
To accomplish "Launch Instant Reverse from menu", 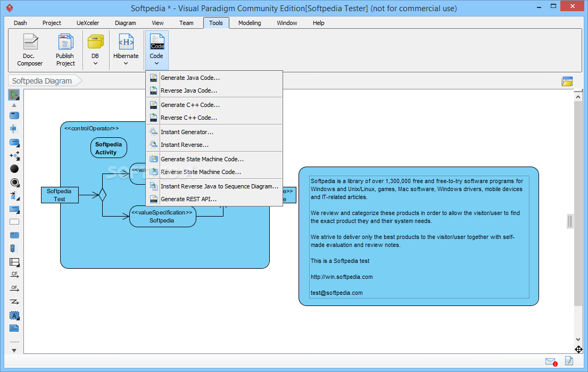I will click(x=214, y=145).
